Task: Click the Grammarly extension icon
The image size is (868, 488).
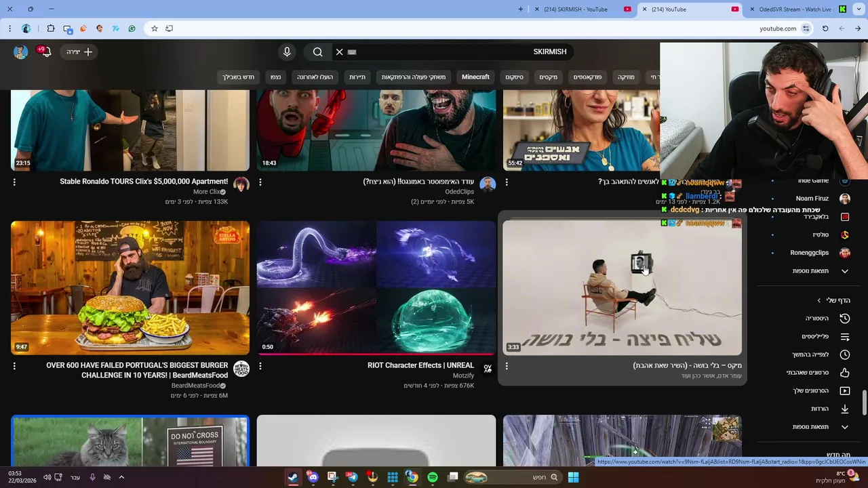Action: [132, 28]
